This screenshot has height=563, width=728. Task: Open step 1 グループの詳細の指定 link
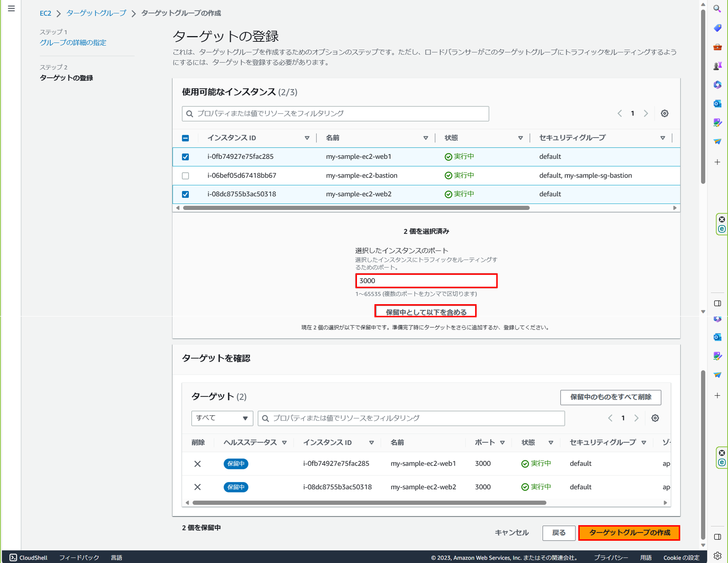[73, 43]
